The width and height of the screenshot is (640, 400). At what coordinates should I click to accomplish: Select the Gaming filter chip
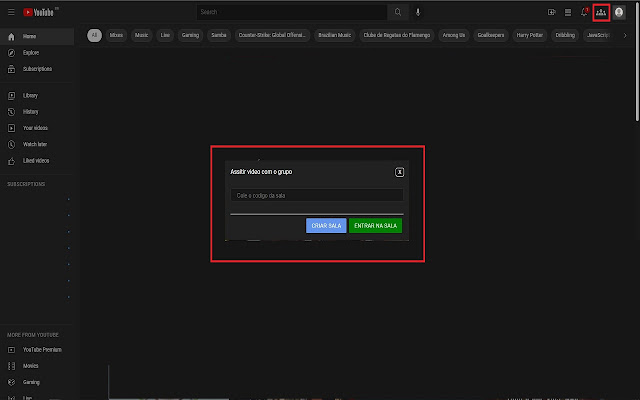click(x=191, y=35)
